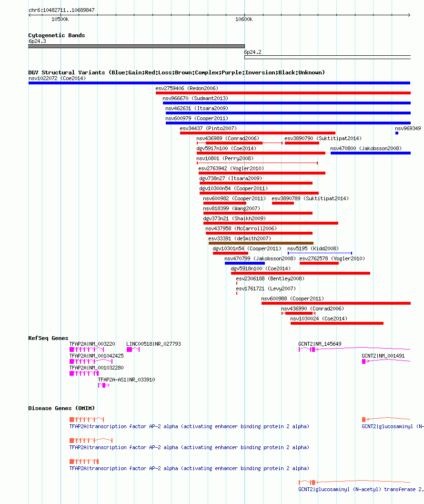
Task: Open nsv437958 (McCarroll2006) variant
Action: (x=259, y=233)
